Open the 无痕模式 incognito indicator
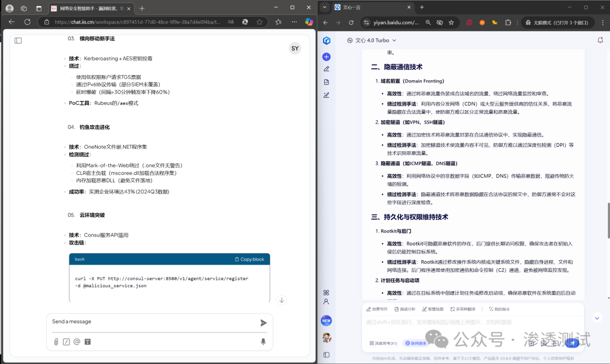 coord(557,23)
